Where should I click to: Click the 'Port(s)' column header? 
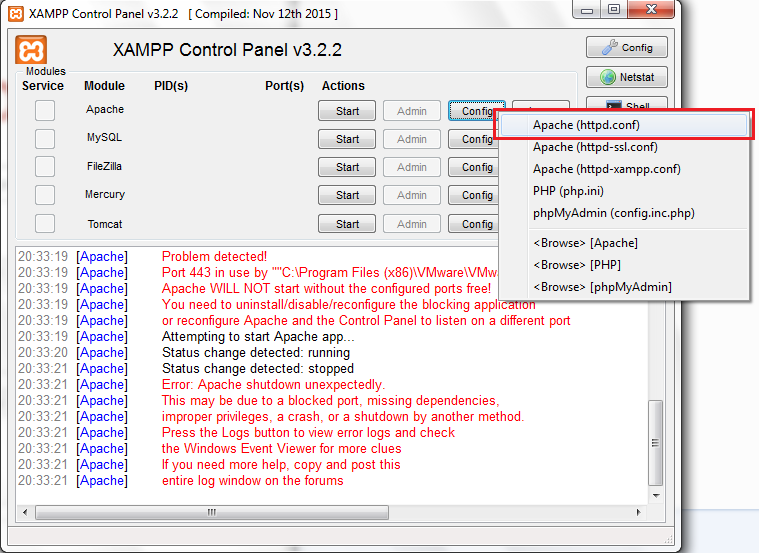[285, 86]
